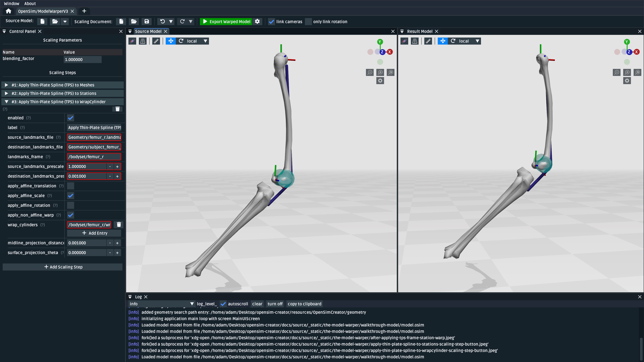The image size is (644, 362).
Task: Select ruler measure tool in Source Model
Action: point(156,41)
